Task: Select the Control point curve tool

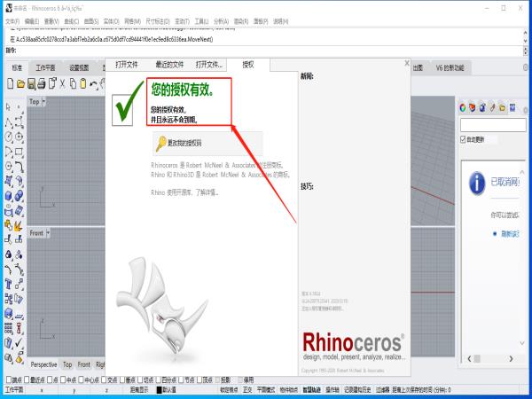Action: click(x=19, y=122)
